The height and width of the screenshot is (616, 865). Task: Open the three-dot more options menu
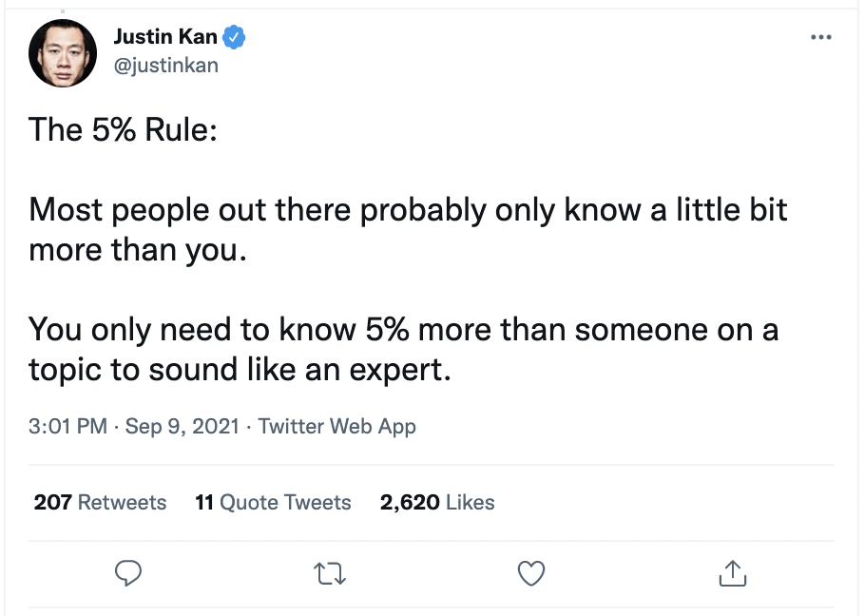tap(820, 38)
